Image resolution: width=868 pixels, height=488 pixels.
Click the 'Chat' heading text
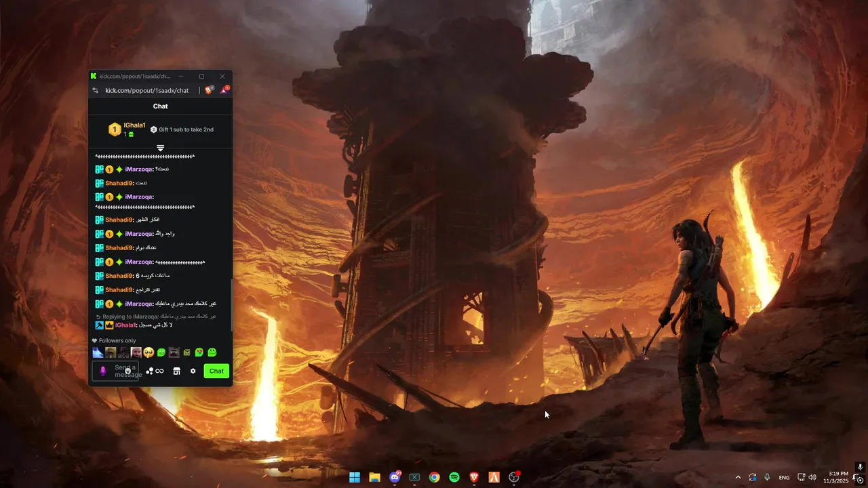pyautogui.click(x=161, y=106)
